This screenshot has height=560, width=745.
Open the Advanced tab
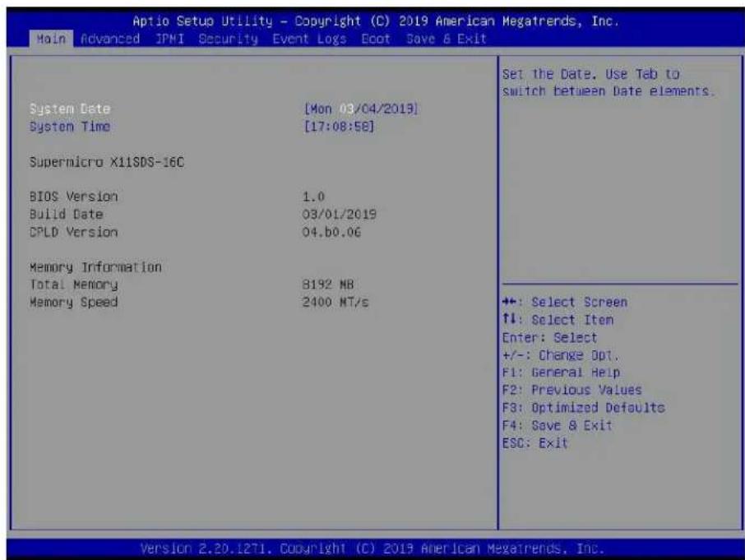[110, 39]
